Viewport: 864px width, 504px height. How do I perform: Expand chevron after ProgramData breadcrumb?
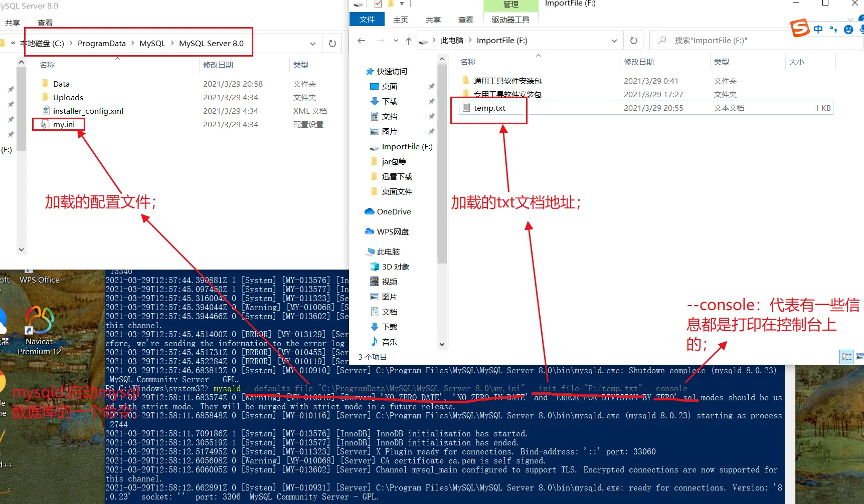(133, 43)
